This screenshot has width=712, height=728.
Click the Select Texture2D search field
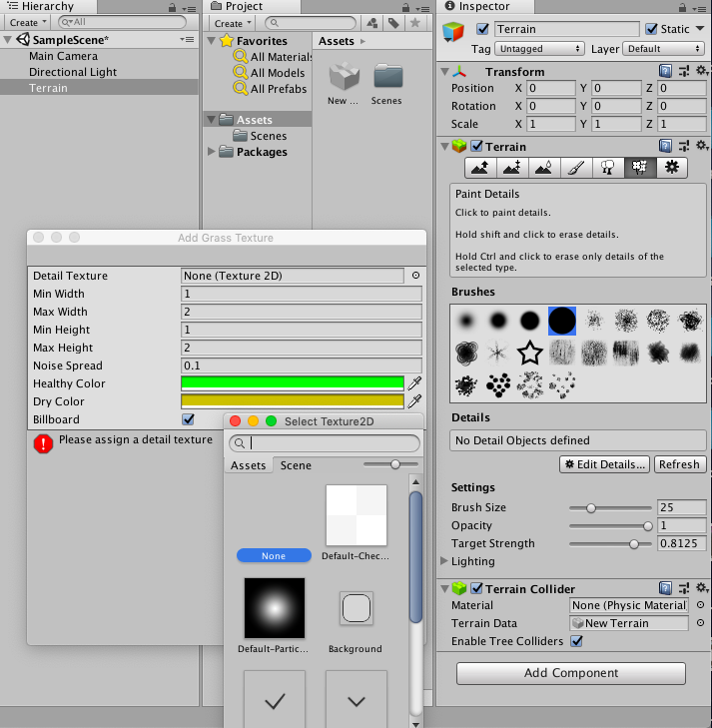pyautogui.click(x=325, y=443)
